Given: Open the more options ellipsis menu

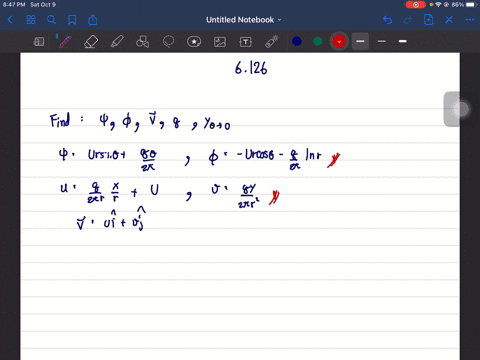Looking at the screenshot, I should (470, 20).
